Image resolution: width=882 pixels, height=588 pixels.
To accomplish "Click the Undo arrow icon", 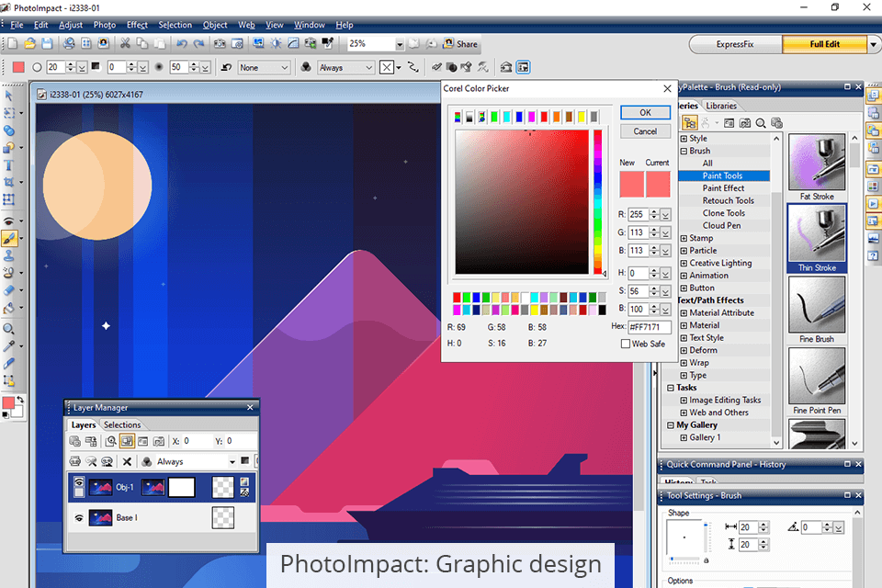I will click(x=181, y=43).
